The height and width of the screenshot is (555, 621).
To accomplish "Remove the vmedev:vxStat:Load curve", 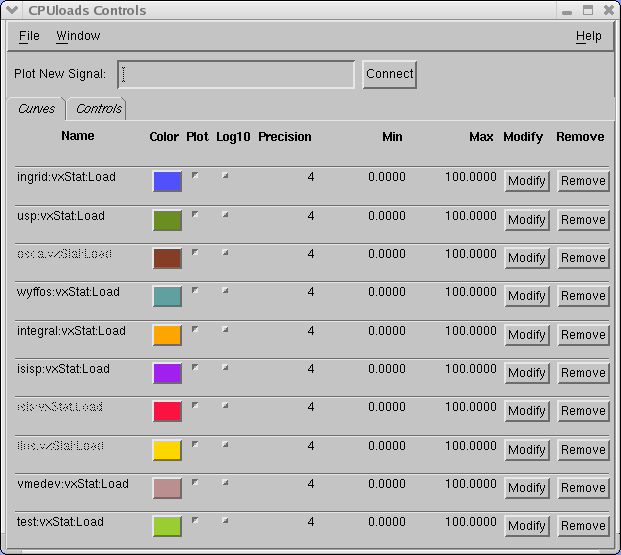I will [583, 488].
